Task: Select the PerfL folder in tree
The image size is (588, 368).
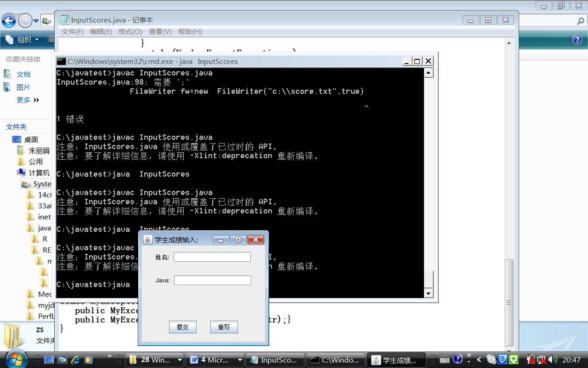Action: coord(46,316)
